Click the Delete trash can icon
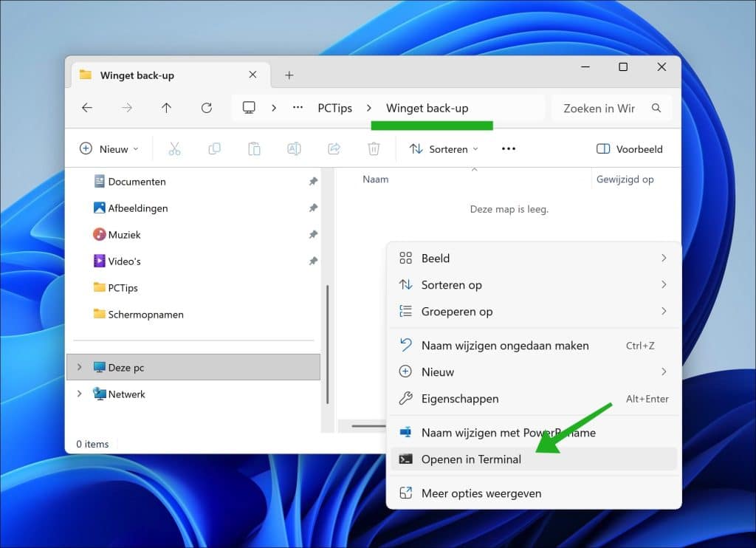Screen dimensions: 756x548 click(x=374, y=148)
